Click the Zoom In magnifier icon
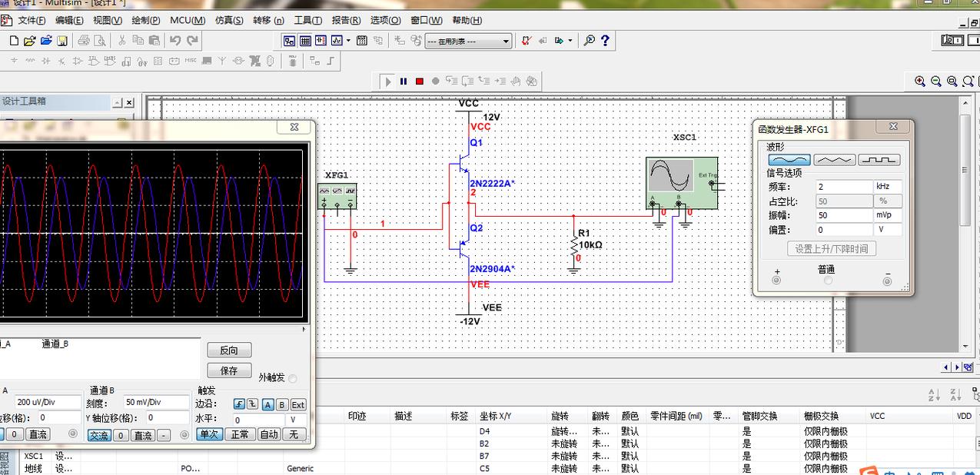Screen dimensions: 980x475 pyautogui.click(x=920, y=81)
